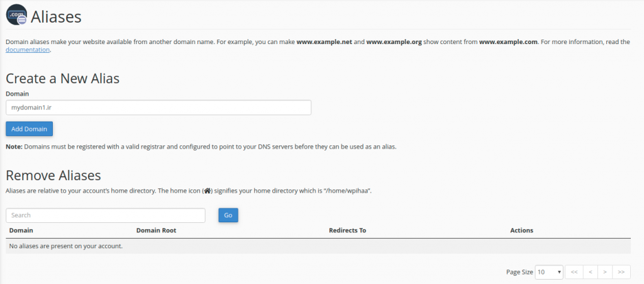
Task: Click the Create a New Alias heading
Action: click(62, 79)
